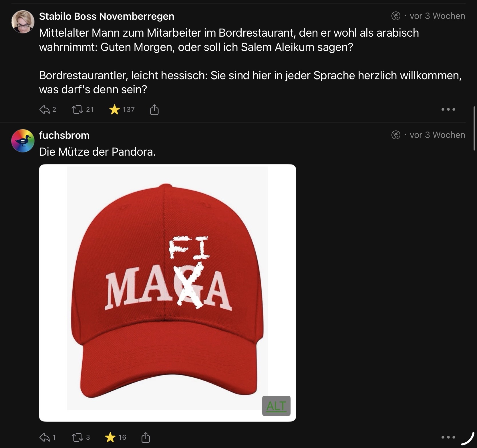The width and height of the screenshot is (477, 448).
Task: Open the Bordrestaurant post text
Action: (229, 61)
